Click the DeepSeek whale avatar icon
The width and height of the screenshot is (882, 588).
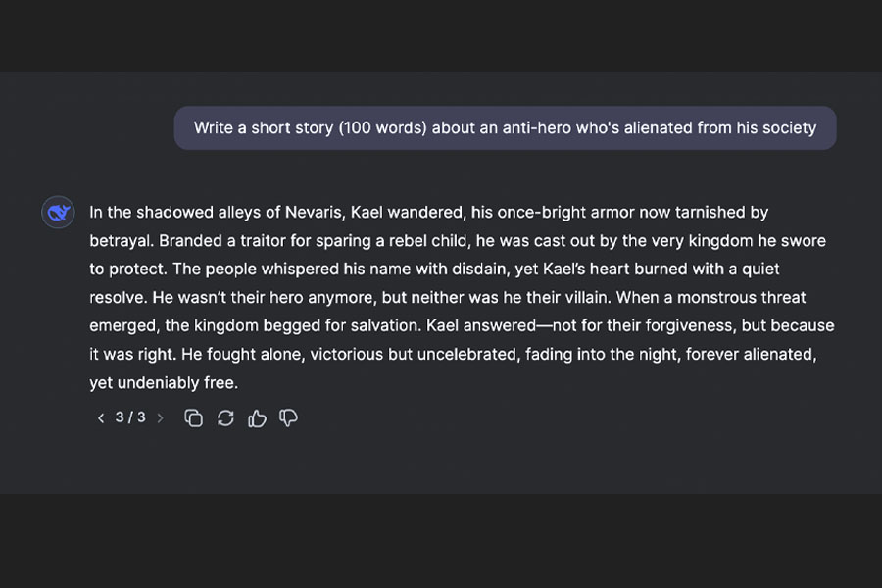pos(58,212)
